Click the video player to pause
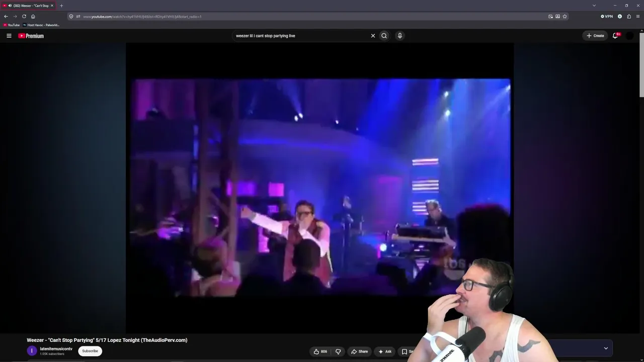This screenshot has width=644, height=362. pos(320,187)
